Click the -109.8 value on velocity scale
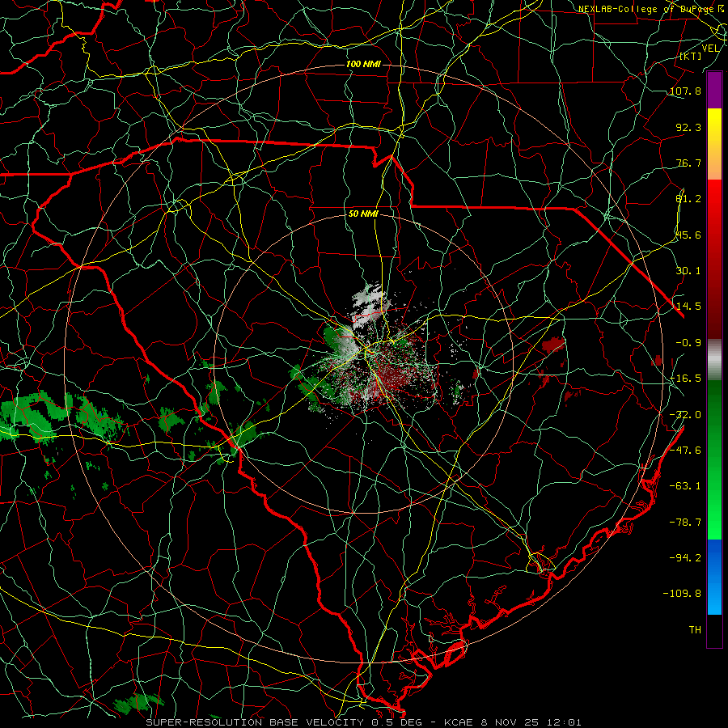Viewport: 728px width, 728px height. (682, 594)
